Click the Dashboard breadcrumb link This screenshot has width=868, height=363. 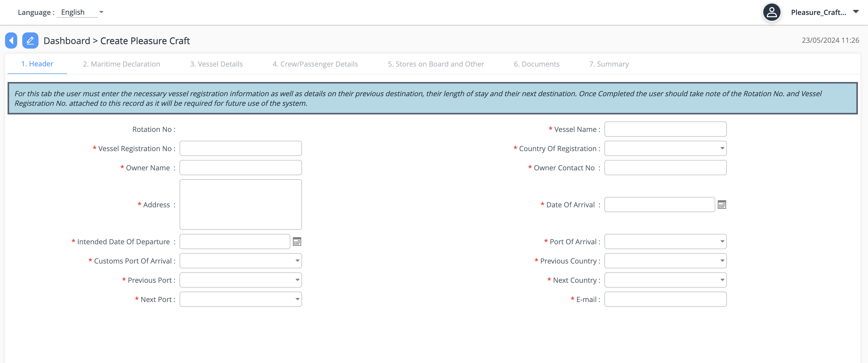click(x=67, y=41)
